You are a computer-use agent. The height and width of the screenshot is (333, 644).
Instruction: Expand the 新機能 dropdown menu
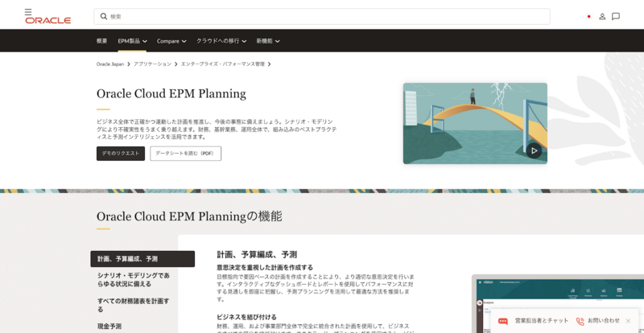pos(268,41)
